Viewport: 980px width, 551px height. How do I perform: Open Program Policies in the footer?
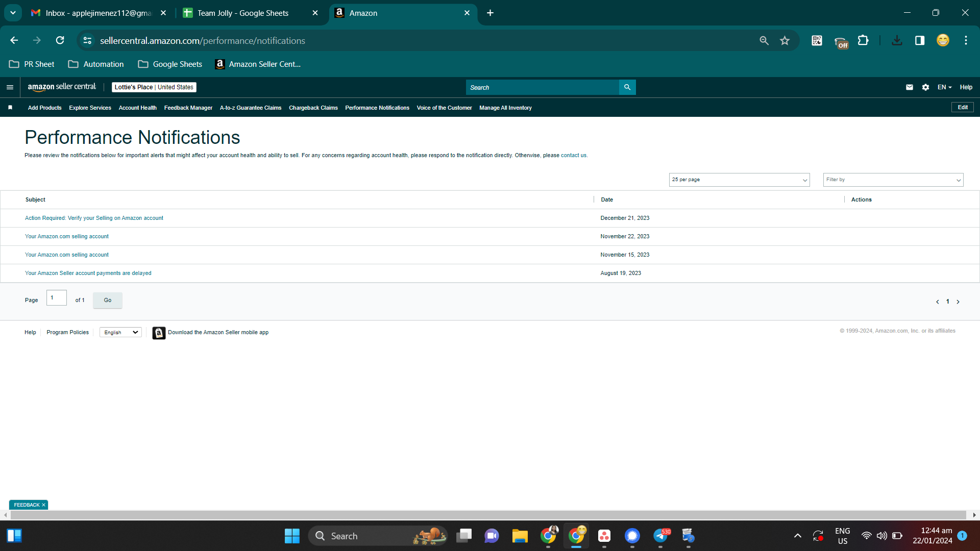coord(67,333)
